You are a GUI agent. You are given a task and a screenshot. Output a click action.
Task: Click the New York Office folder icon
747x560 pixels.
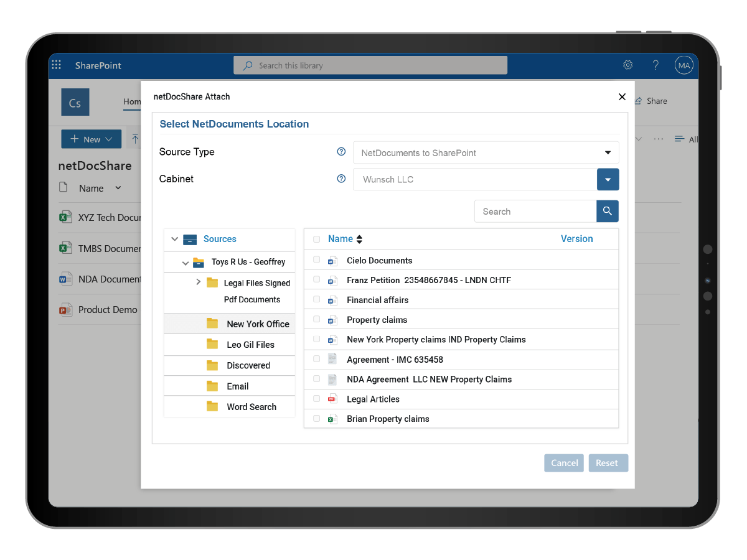pyautogui.click(x=213, y=324)
